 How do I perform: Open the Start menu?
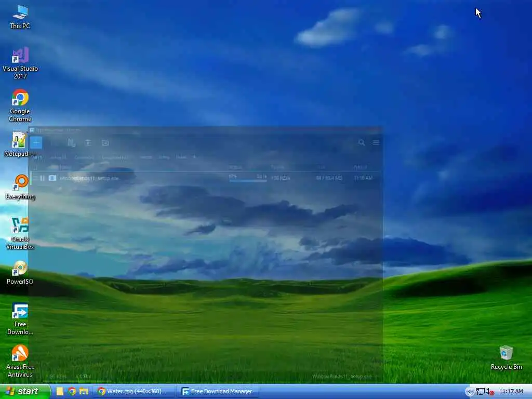click(x=25, y=392)
